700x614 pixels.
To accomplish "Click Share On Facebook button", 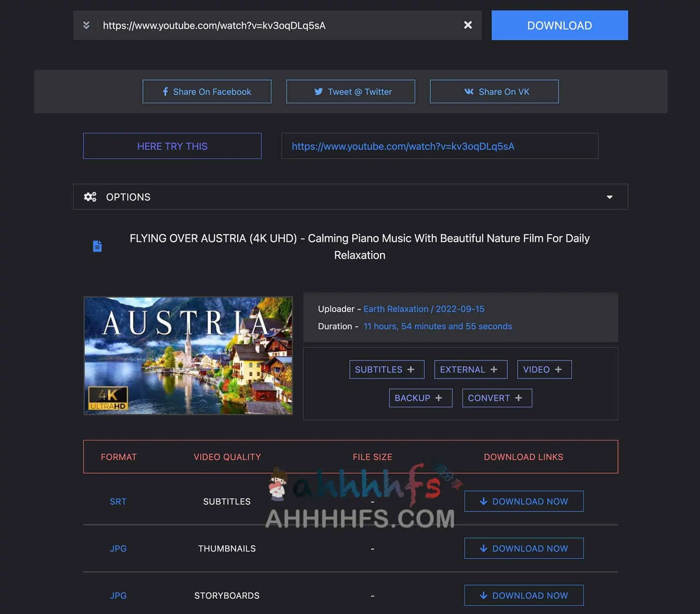I will tap(207, 92).
